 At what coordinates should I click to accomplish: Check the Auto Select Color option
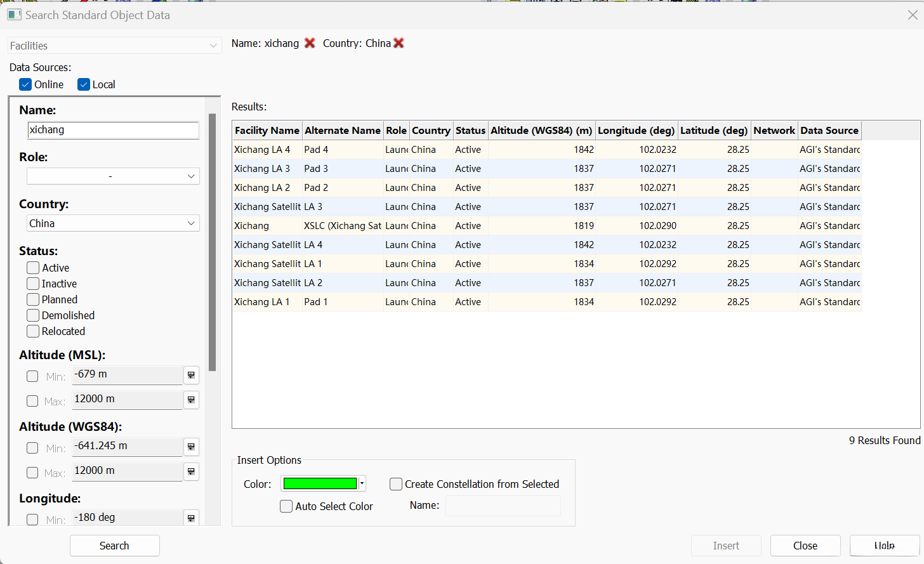(286, 506)
